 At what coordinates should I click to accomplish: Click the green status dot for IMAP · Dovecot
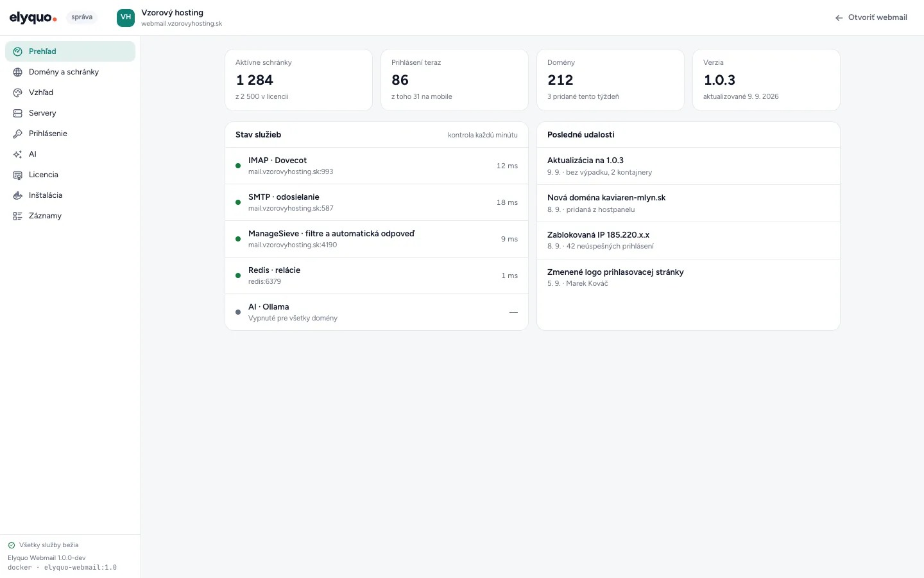[x=238, y=166]
